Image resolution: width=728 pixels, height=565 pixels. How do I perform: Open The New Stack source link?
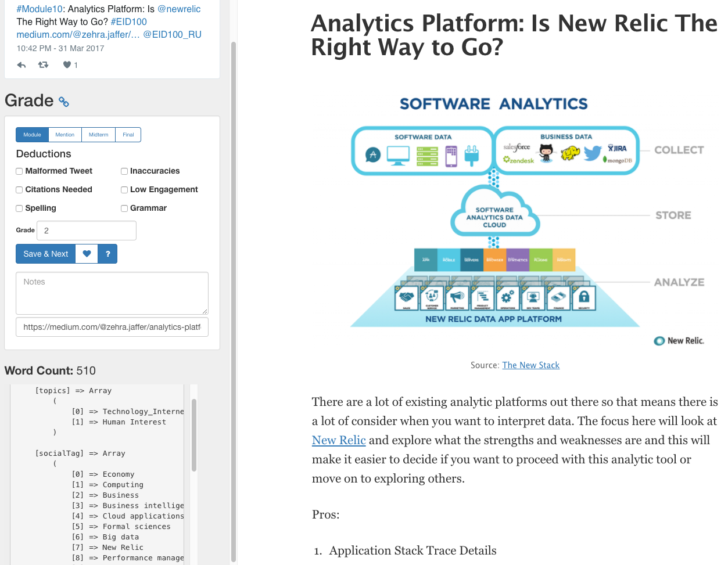click(531, 365)
